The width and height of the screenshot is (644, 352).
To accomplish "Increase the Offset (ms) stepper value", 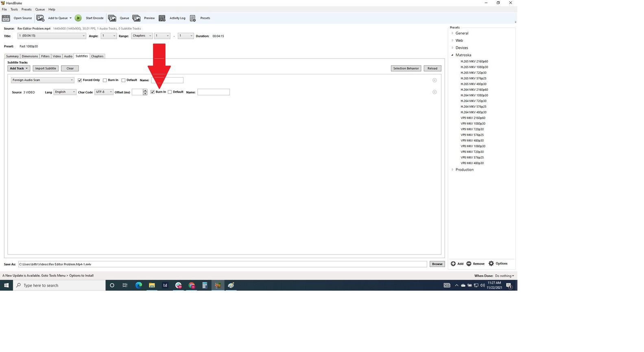I will [145, 90].
